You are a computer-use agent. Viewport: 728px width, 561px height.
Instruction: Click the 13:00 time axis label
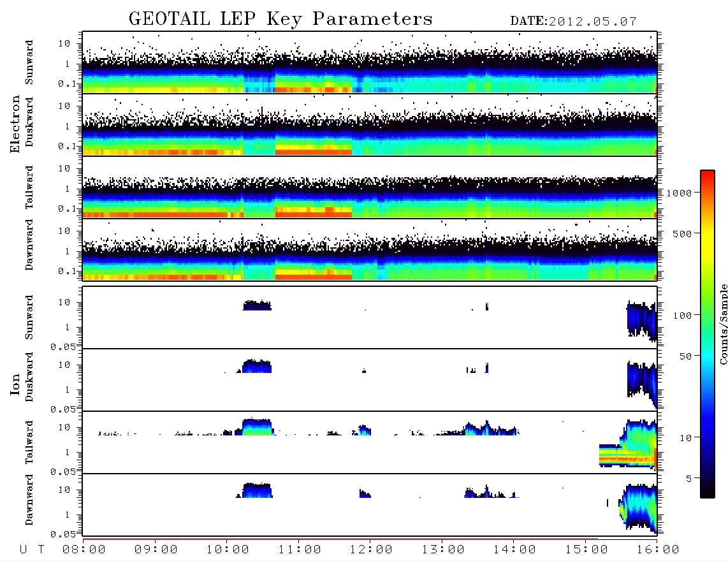pos(443,550)
